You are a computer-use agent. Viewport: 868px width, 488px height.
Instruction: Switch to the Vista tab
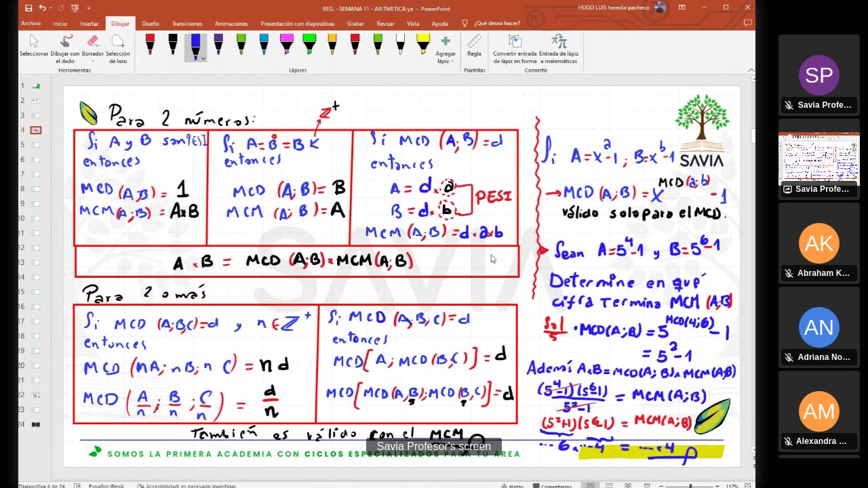pos(413,23)
